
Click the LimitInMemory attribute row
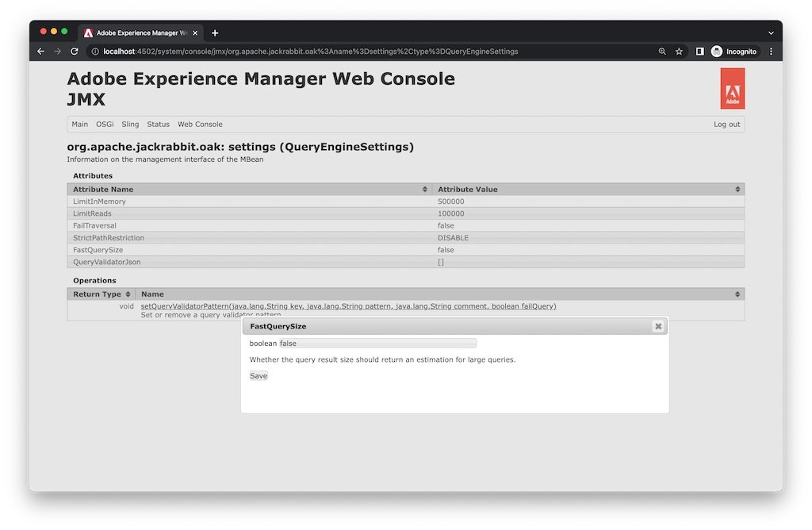(x=405, y=202)
